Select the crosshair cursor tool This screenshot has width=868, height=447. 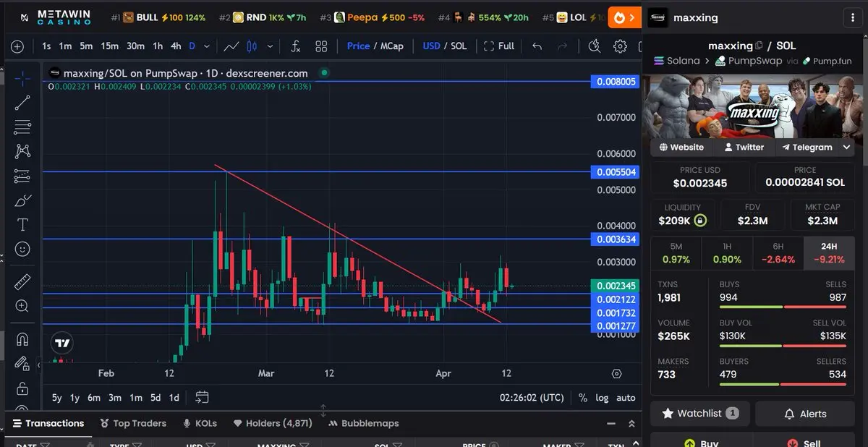[x=22, y=77]
